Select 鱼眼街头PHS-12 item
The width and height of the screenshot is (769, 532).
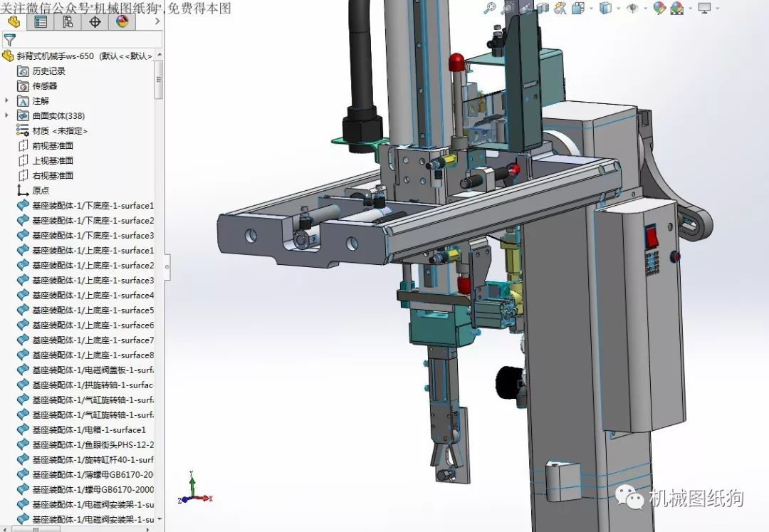tap(85, 444)
